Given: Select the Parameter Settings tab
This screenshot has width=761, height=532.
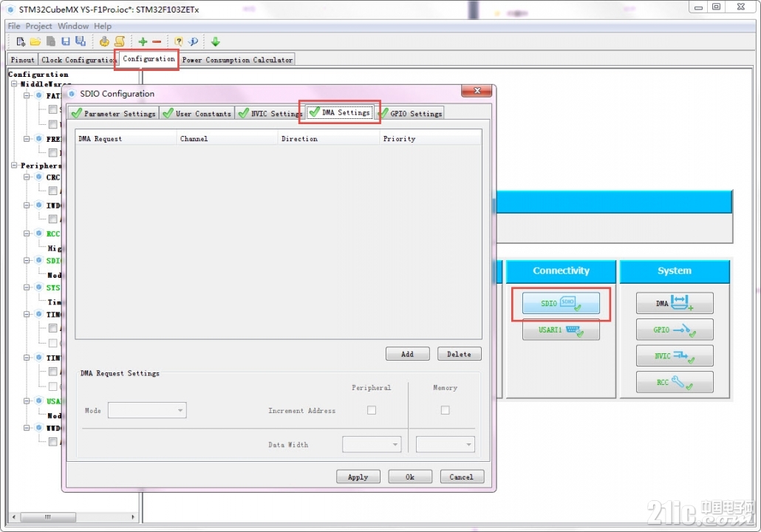Looking at the screenshot, I should click(114, 113).
